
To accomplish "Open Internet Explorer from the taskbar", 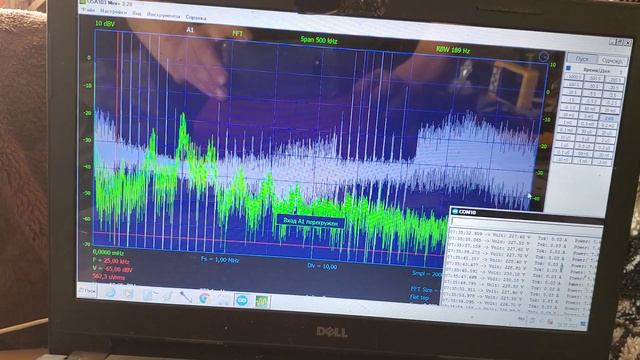I will point(110,293).
